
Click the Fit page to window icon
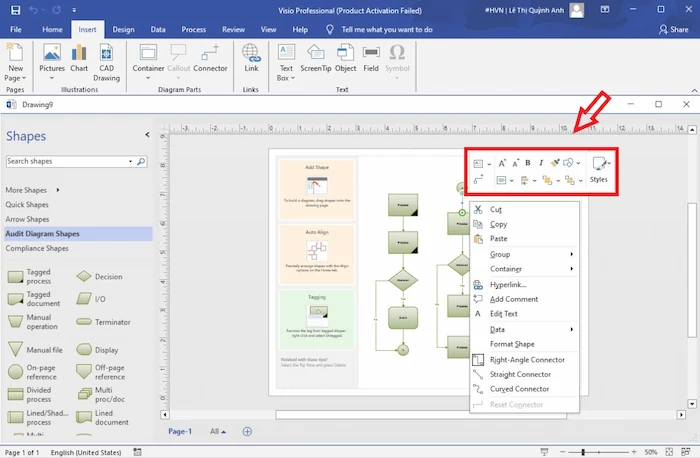pos(669,452)
